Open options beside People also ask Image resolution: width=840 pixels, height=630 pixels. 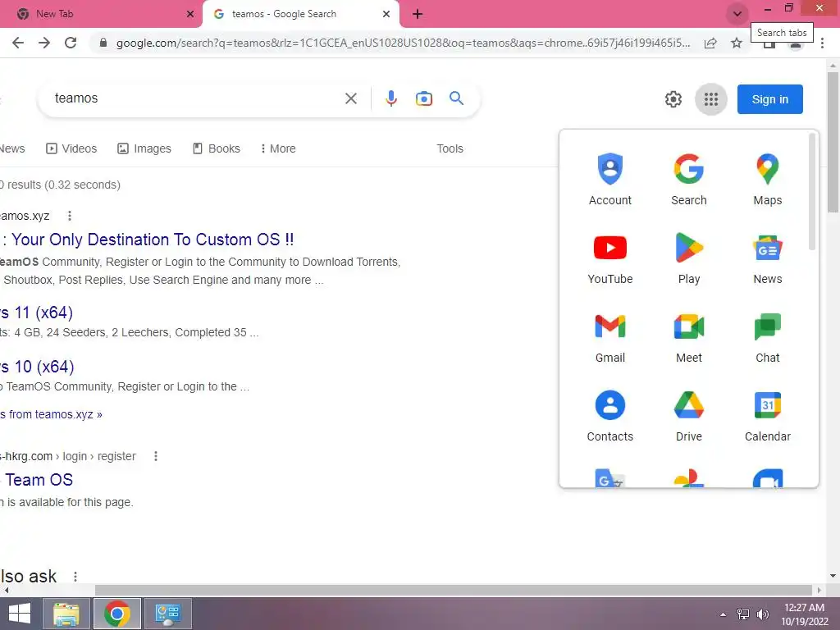pos(75,577)
